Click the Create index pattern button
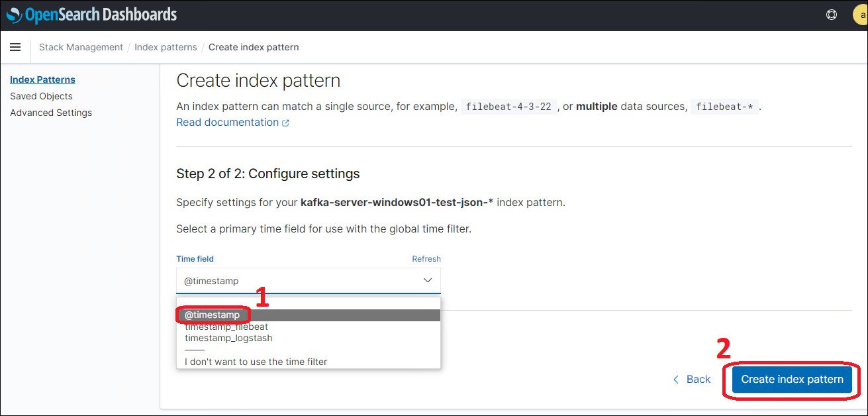The image size is (868, 416). (792, 380)
